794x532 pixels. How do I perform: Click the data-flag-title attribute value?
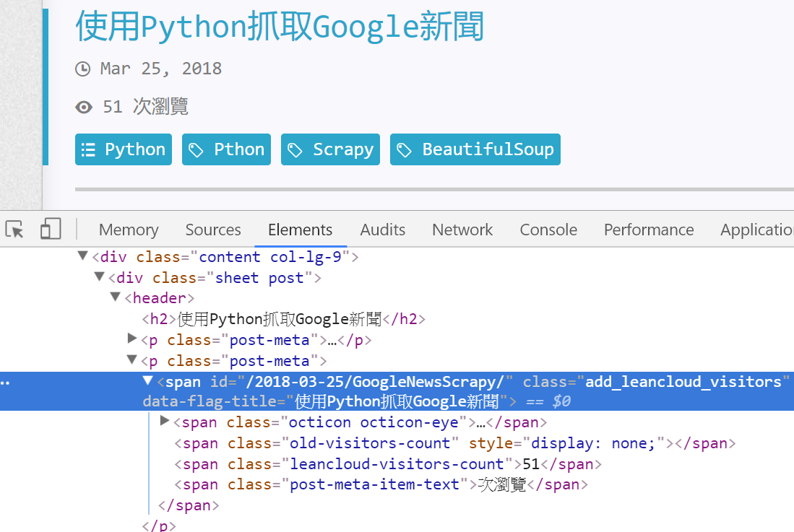397,401
